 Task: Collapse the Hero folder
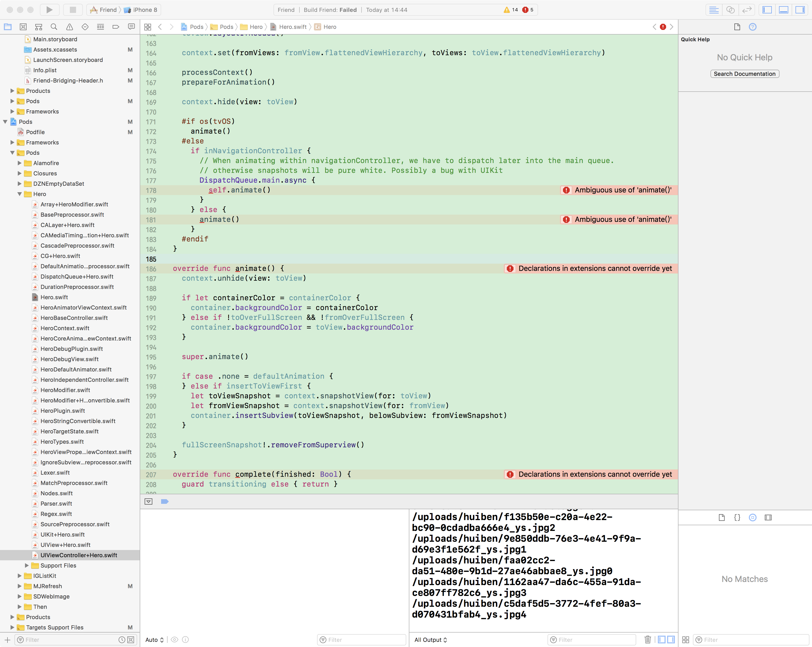pos(20,194)
